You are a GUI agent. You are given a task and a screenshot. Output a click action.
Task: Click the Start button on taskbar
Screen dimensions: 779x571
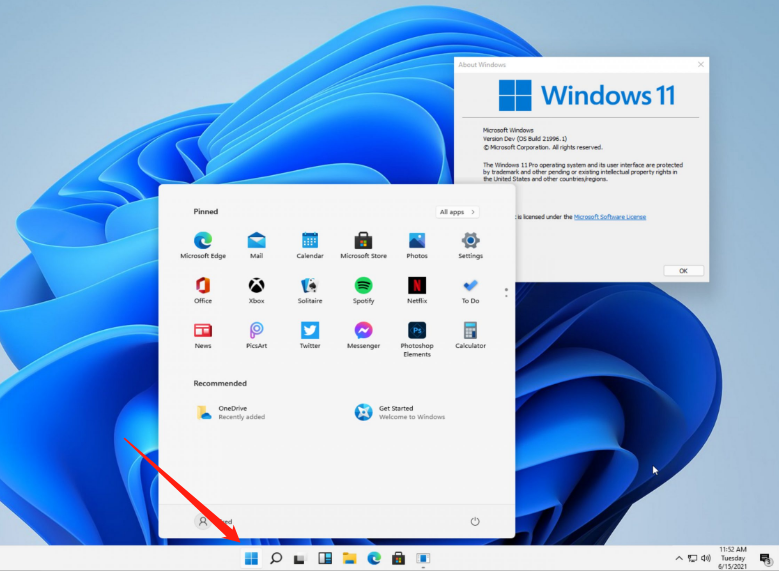pyautogui.click(x=251, y=558)
